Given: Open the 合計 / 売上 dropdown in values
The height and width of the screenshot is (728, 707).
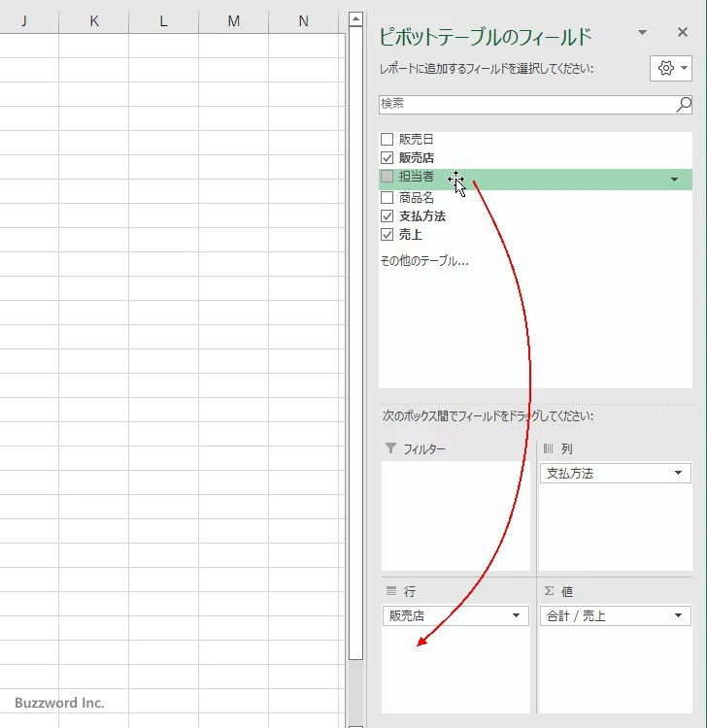Looking at the screenshot, I should [x=678, y=615].
